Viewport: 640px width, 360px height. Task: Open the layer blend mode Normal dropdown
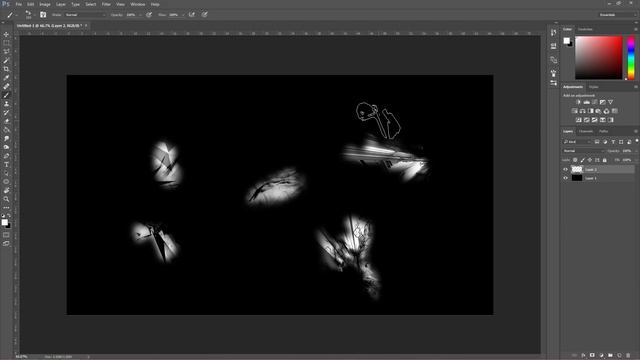pos(583,151)
